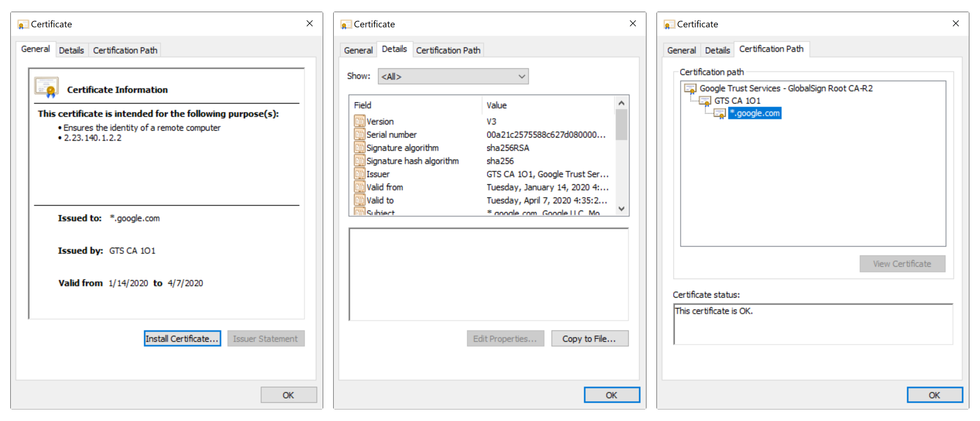Select Google Trust Services - GlobalSign Root CA-R2

(x=786, y=88)
